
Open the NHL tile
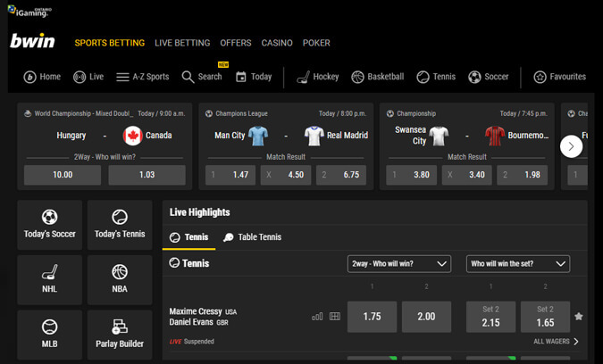point(50,280)
